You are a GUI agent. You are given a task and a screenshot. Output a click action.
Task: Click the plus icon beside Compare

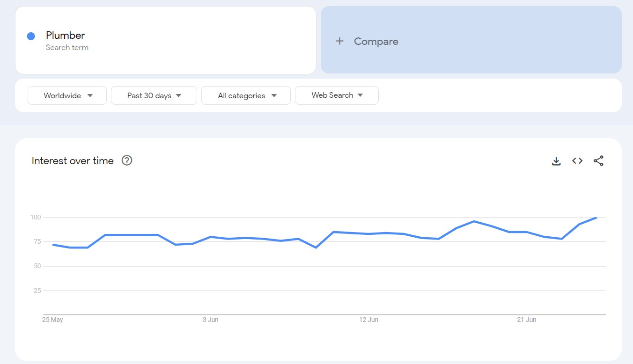[339, 41]
